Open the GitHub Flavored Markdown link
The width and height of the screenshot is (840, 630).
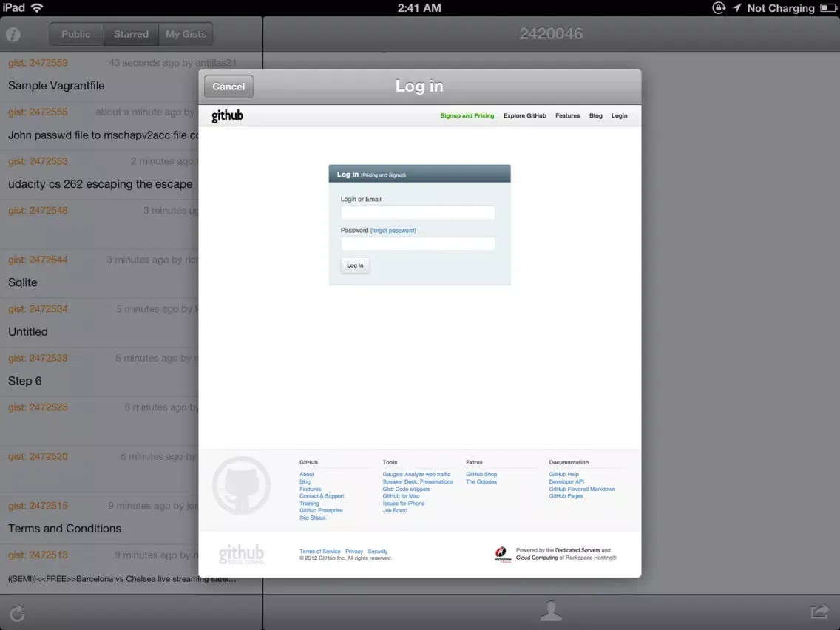(x=582, y=489)
